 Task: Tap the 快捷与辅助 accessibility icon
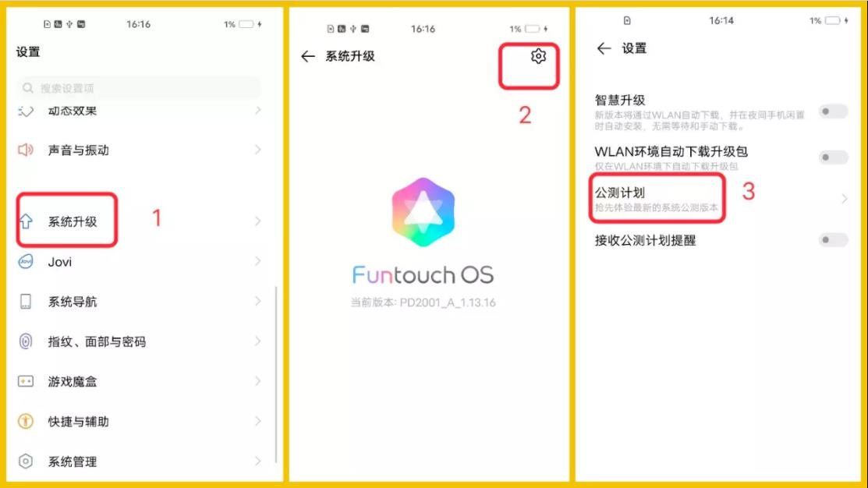26,421
